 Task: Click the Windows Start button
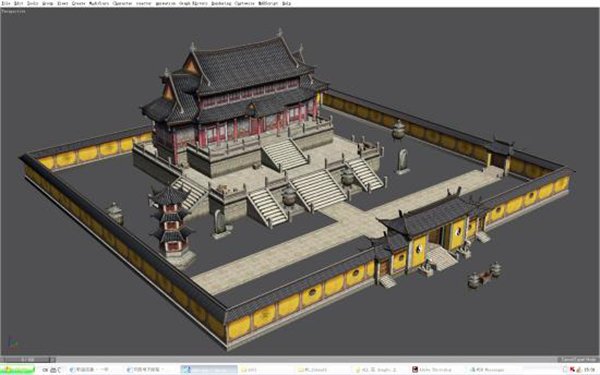point(18,370)
